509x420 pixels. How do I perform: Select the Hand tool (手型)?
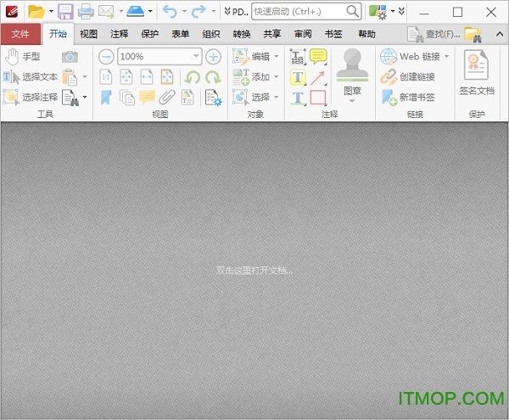click(23, 57)
